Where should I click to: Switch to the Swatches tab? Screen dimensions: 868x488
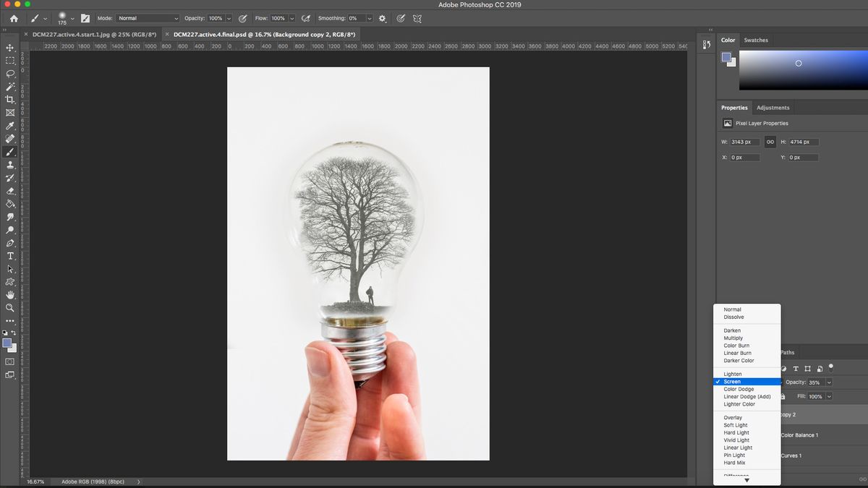(756, 40)
